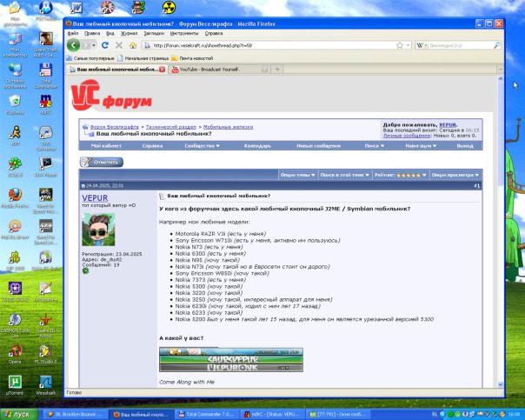
Task: Launch Opera desktop shortcut
Action: (x=15, y=355)
